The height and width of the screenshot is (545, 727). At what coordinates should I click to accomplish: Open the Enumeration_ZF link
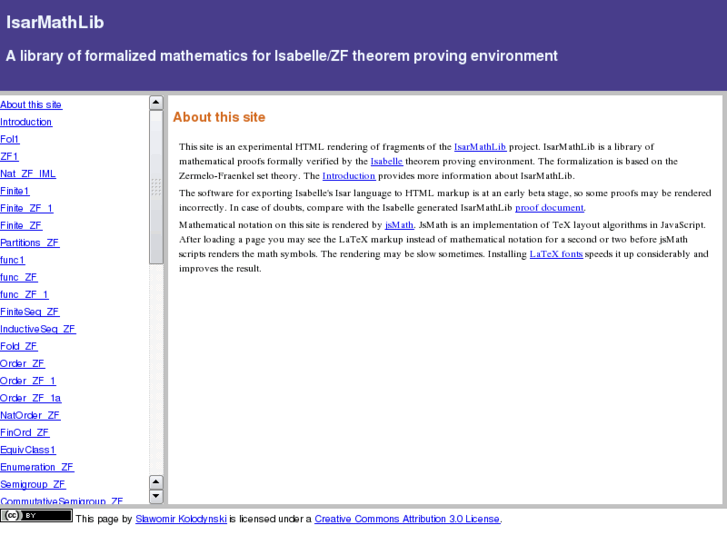click(37, 467)
